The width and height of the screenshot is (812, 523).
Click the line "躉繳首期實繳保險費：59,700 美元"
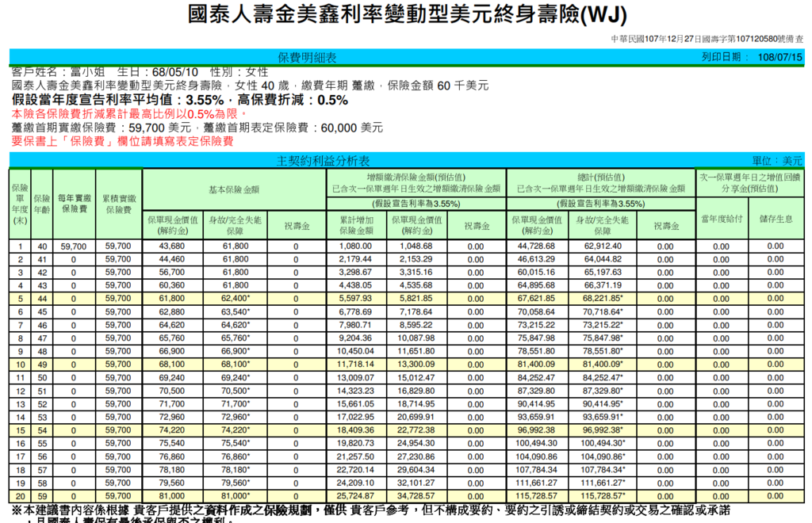pyautogui.click(x=101, y=128)
